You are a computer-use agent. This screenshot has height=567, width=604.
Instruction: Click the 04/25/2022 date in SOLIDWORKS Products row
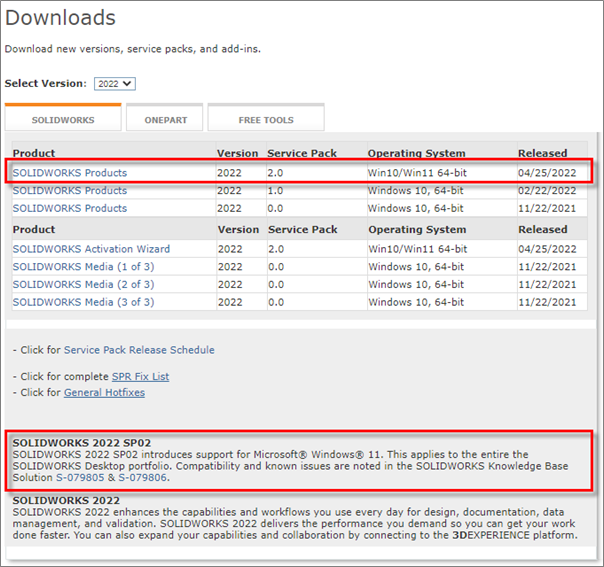(547, 173)
